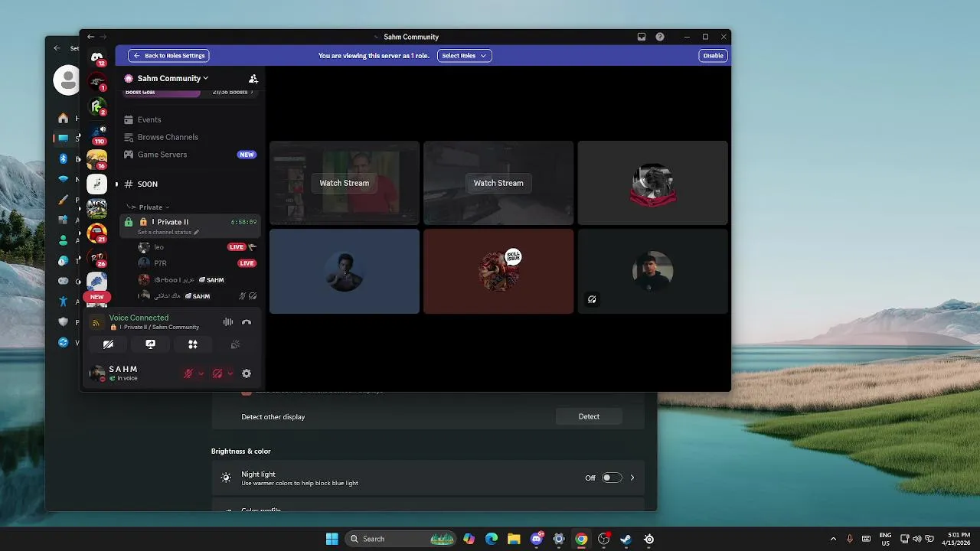Click the red Skill Issue avatar tile
980x551 pixels.
(x=498, y=271)
